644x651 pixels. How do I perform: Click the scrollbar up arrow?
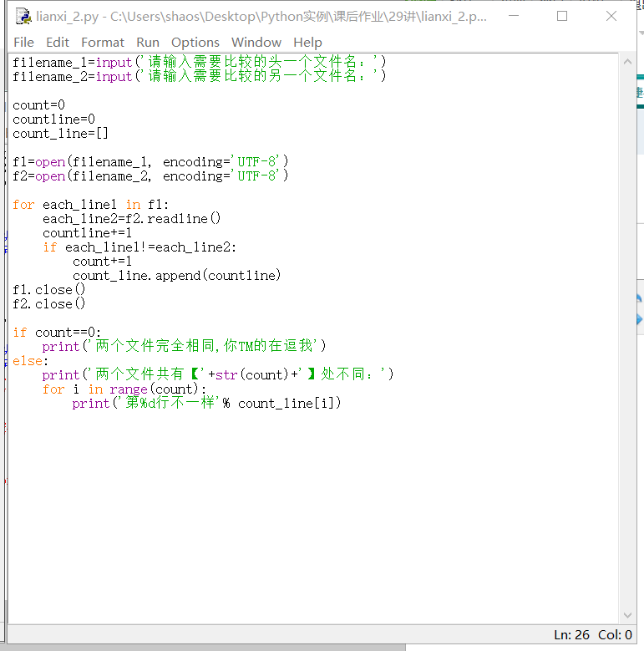[626, 63]
